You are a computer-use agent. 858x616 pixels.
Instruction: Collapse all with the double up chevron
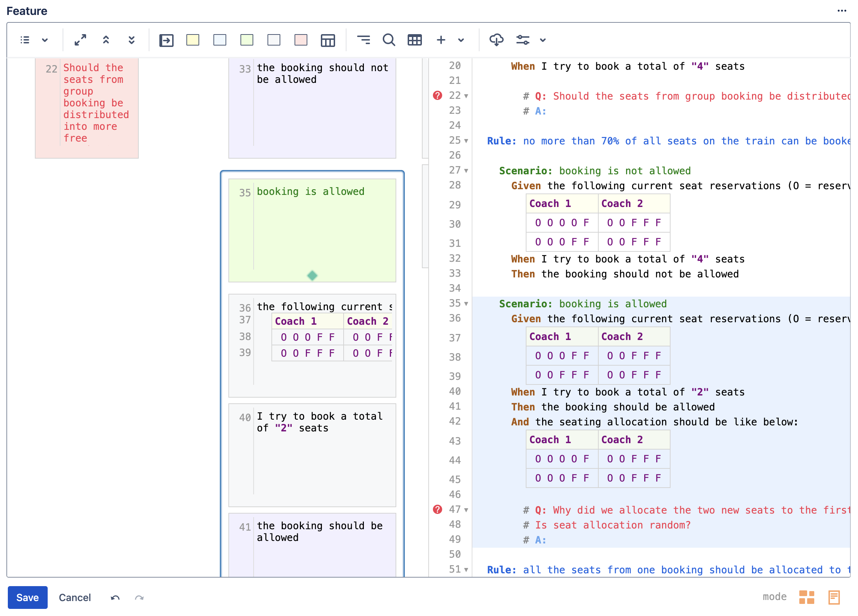(106, 40)
